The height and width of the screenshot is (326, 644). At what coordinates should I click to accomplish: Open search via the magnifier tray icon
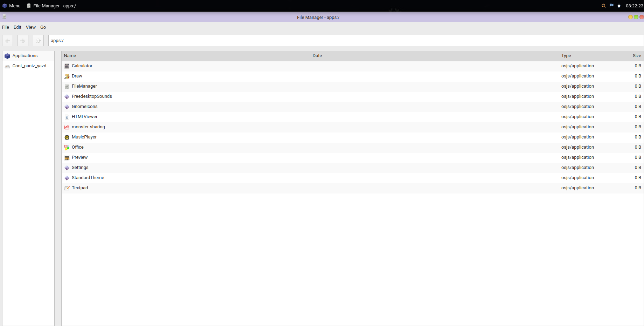[604, 6]
